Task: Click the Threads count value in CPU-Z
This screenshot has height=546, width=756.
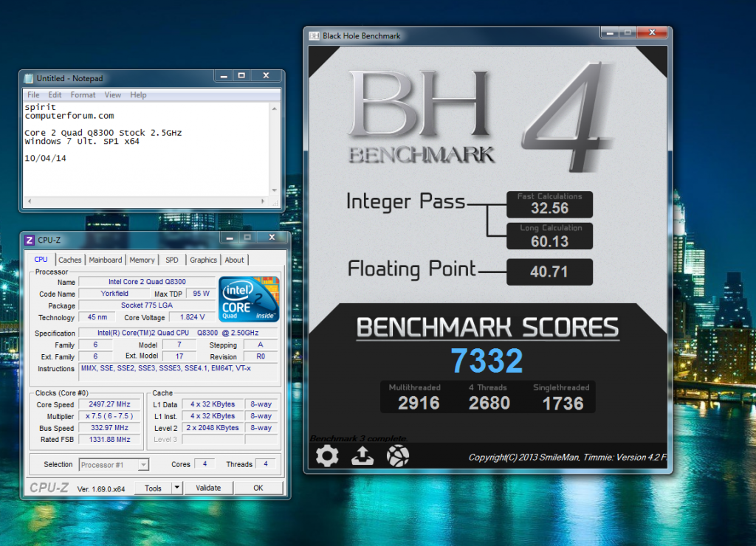Action: [265, 463]
